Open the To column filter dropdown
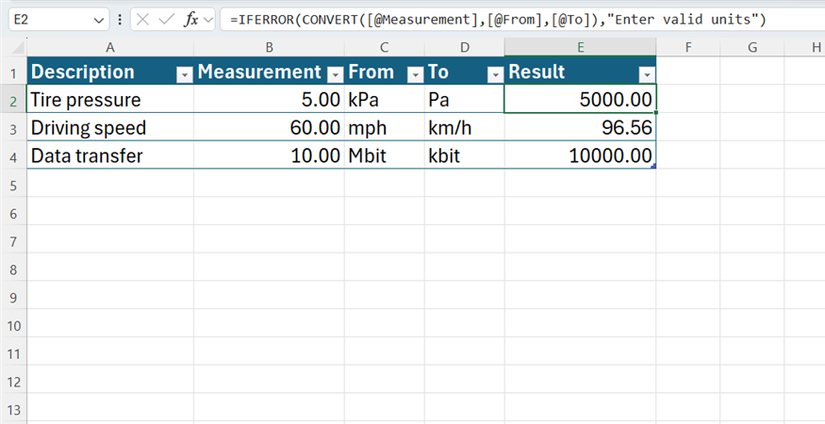825x424 pixels. 496,76
